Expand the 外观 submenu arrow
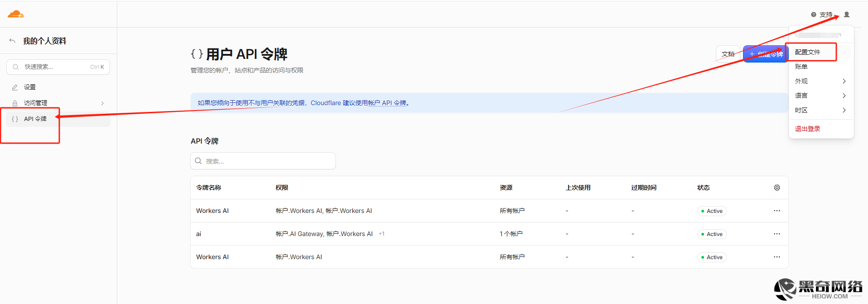The image size is (868, 304). [x=844, y=81]
